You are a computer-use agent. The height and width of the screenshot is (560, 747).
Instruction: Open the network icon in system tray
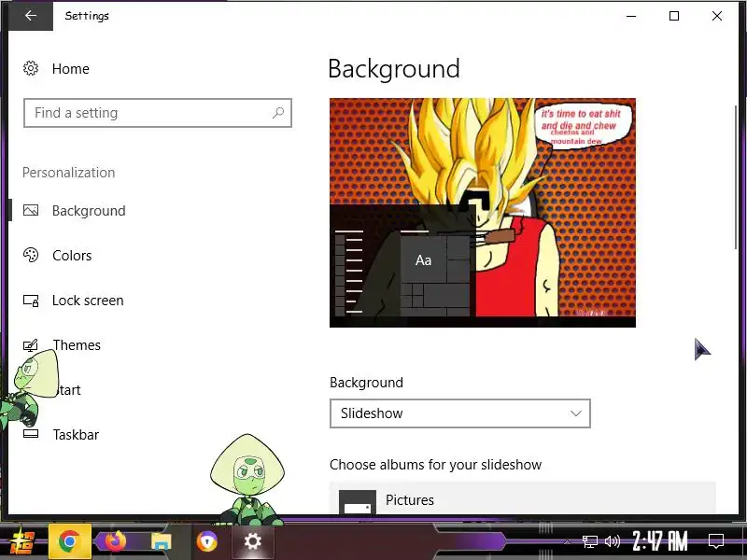pyautogui.click(x=590, y=541)
